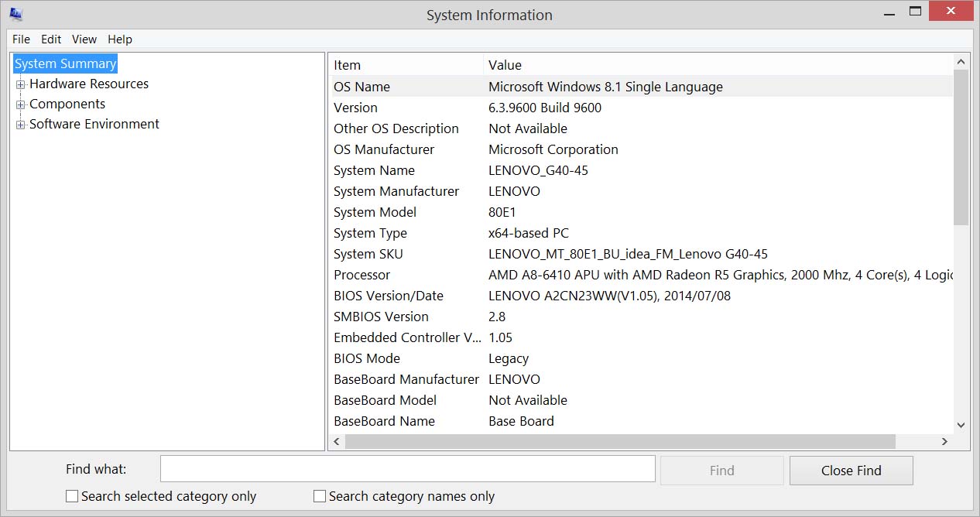The height and width of the screenshot is (517, 980).
Task: Expand the Software Environment node
Action: point(21,125)
